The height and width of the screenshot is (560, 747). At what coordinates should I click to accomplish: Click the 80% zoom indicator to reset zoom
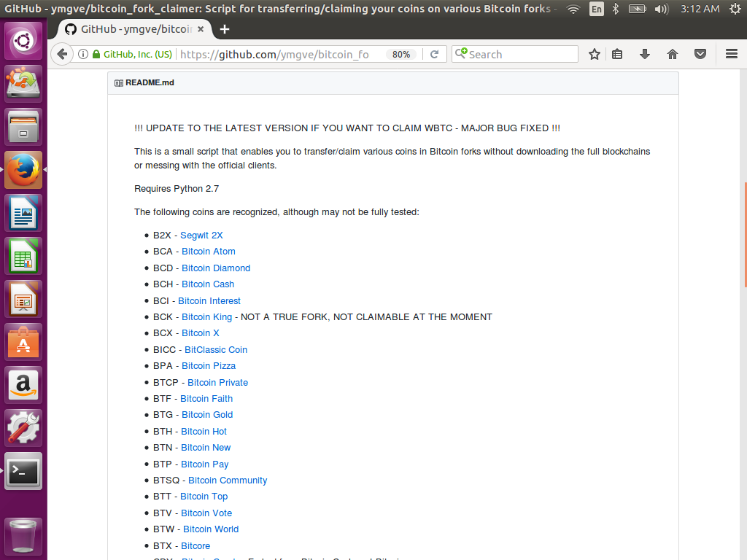click(x=401, y=54)
